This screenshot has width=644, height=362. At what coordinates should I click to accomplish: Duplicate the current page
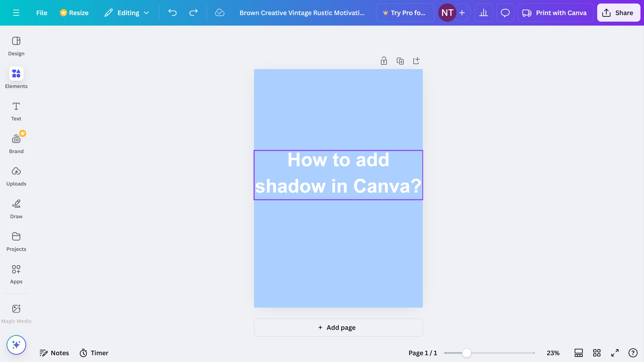tap(400, 61)
